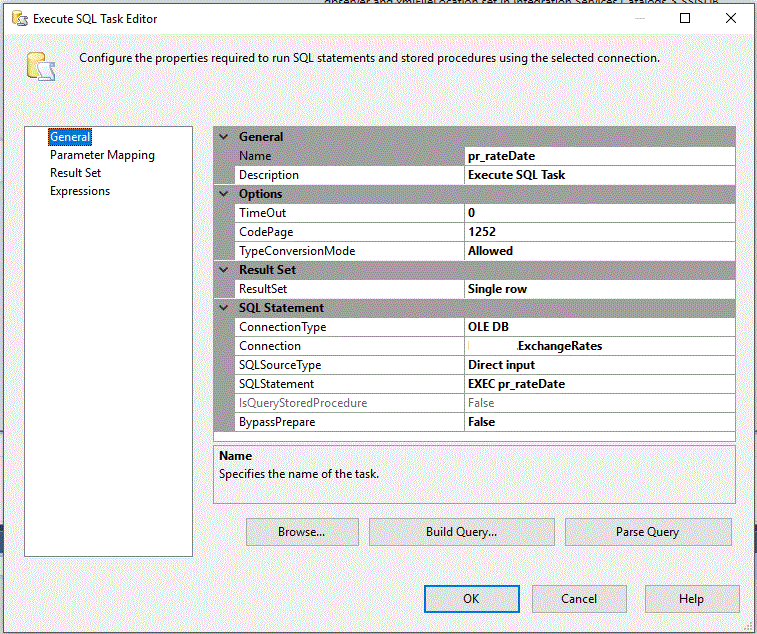Cancel the Execute SQL Task Editor

pos(579,599)
